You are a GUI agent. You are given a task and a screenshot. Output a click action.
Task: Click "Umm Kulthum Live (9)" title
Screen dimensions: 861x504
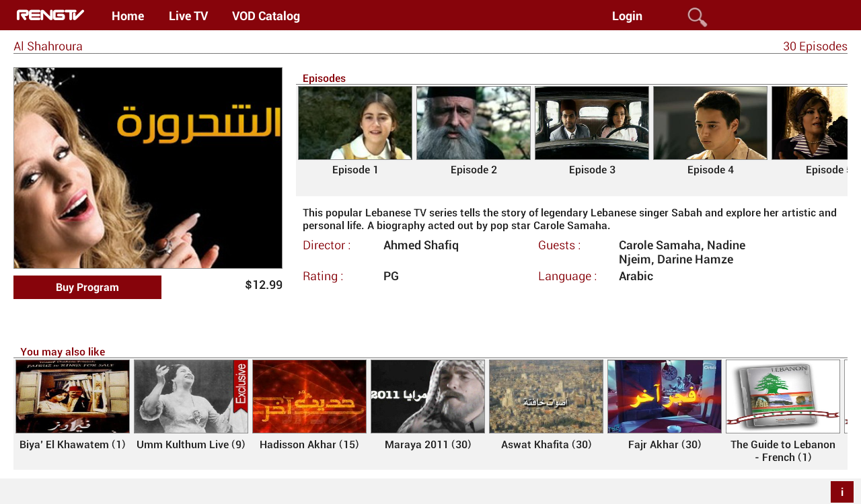(191, 444)
